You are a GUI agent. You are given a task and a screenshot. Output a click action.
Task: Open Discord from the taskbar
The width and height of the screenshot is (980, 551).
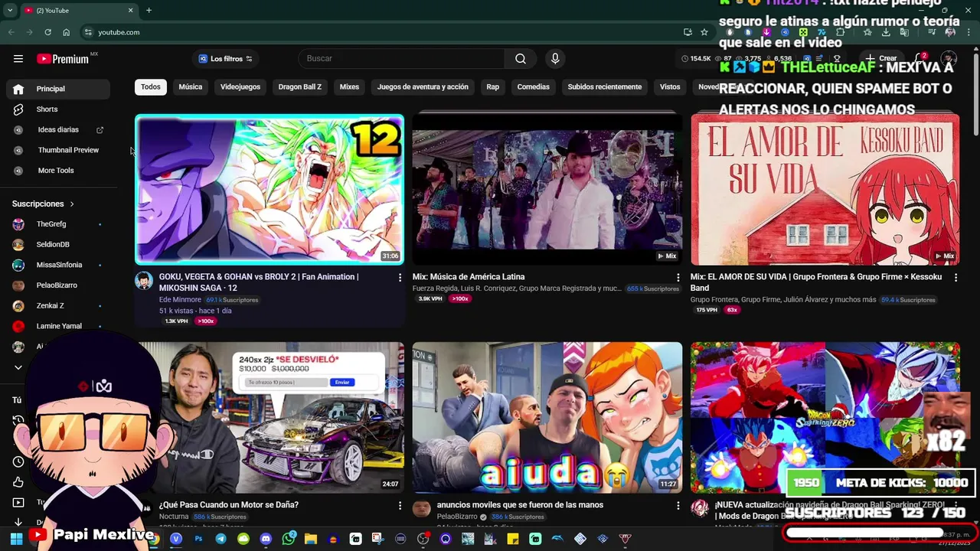pos(266,539)
